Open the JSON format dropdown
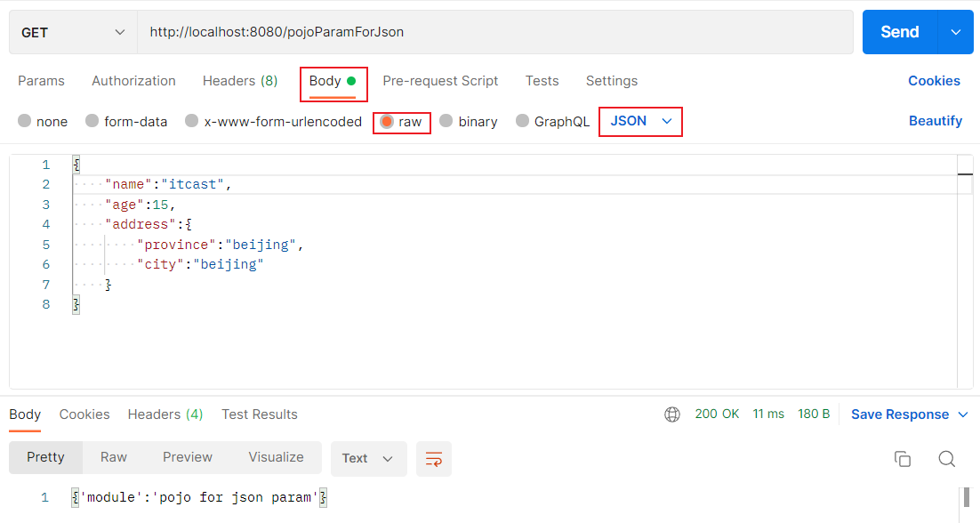Image resolution: width=980 pixels, height=523 pixels. [640, 121]
